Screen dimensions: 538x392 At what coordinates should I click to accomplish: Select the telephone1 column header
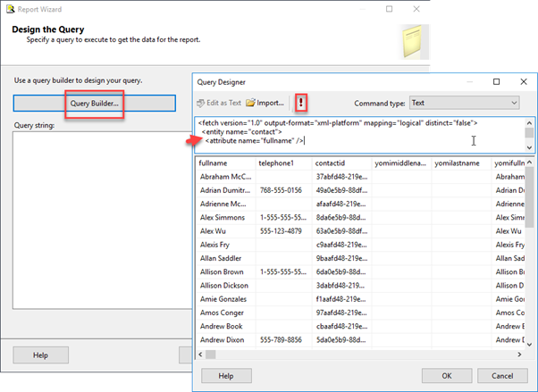click(x=284, y=163)
